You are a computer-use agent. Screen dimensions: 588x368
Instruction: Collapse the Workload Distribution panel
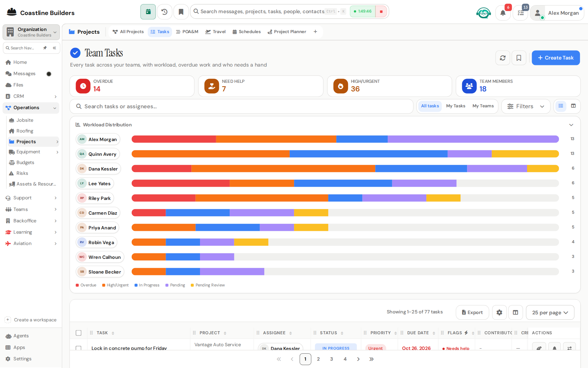[571, 125]
